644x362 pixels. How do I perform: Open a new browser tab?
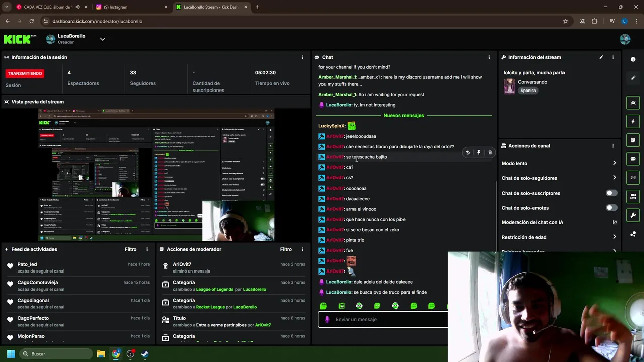[x=257, y=7]
